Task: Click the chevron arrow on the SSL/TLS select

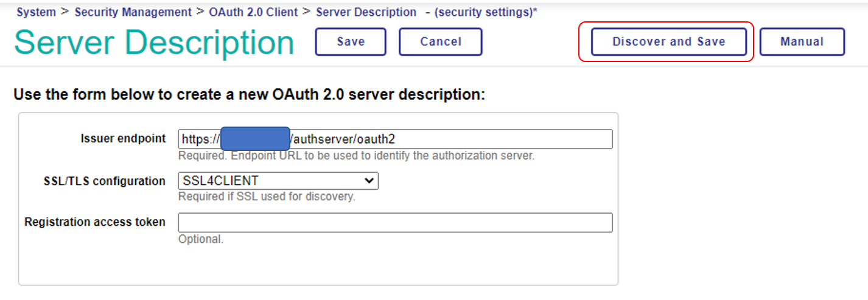Action: [368, 181]
